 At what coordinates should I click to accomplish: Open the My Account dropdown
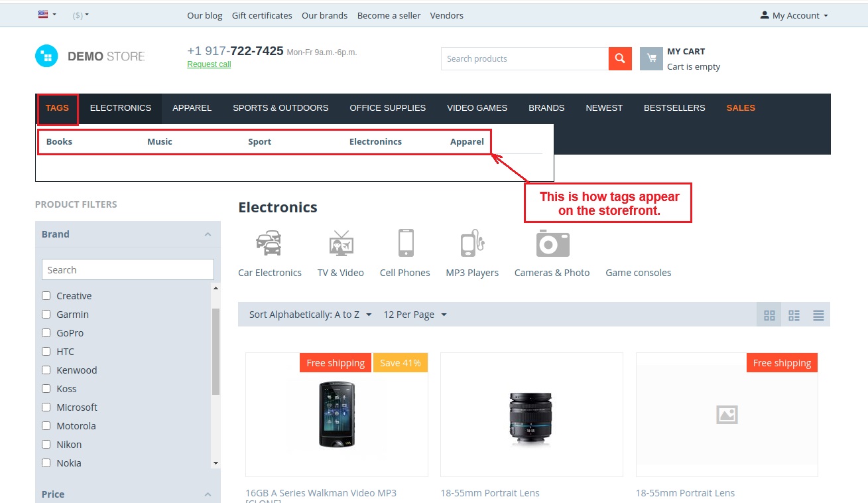[794, 15]
